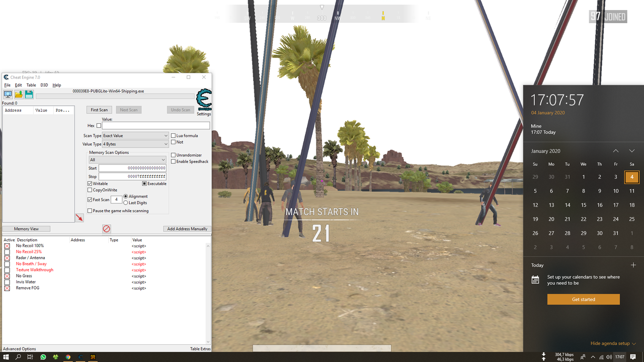Collapse agenda with Hide agenda setup
The width and height of the screenshot is (644, 362).
pyautogui.click(x=613, y=343)
